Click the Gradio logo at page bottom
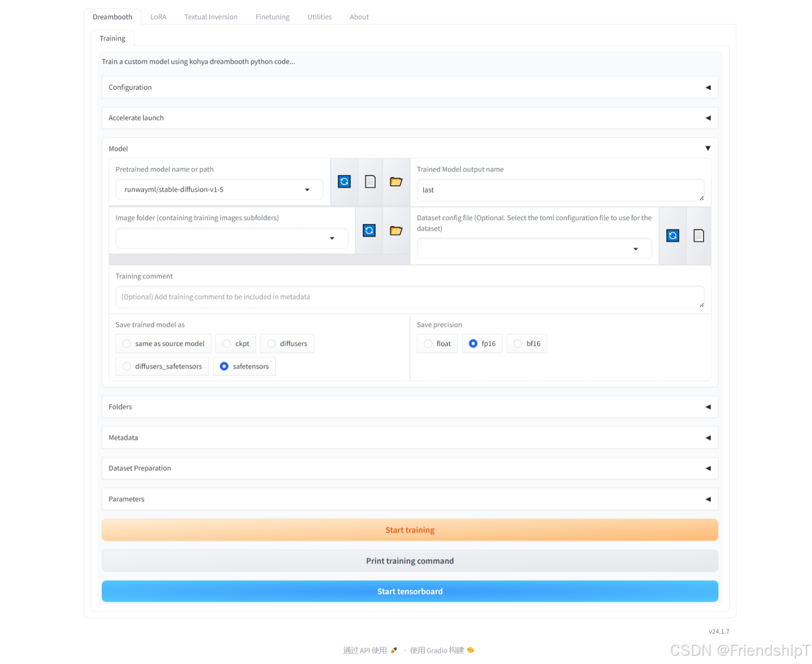The width and height of the screenshot is (812, 664). tap(471, 650)
